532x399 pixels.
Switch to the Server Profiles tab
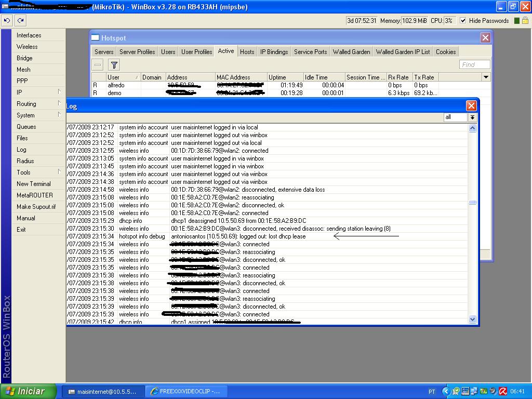(137, 51)
